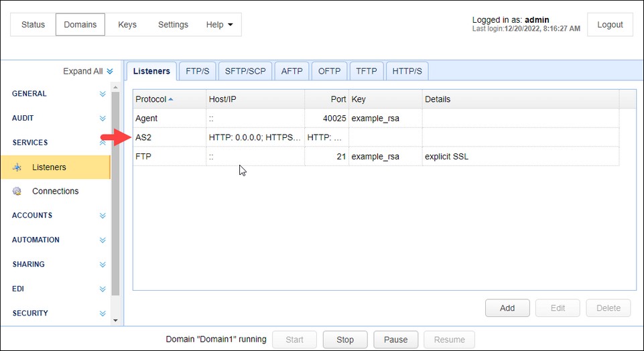Open the Help dropdown menu
The height and width of the screenshot is (351, 644).
point(219,25)
